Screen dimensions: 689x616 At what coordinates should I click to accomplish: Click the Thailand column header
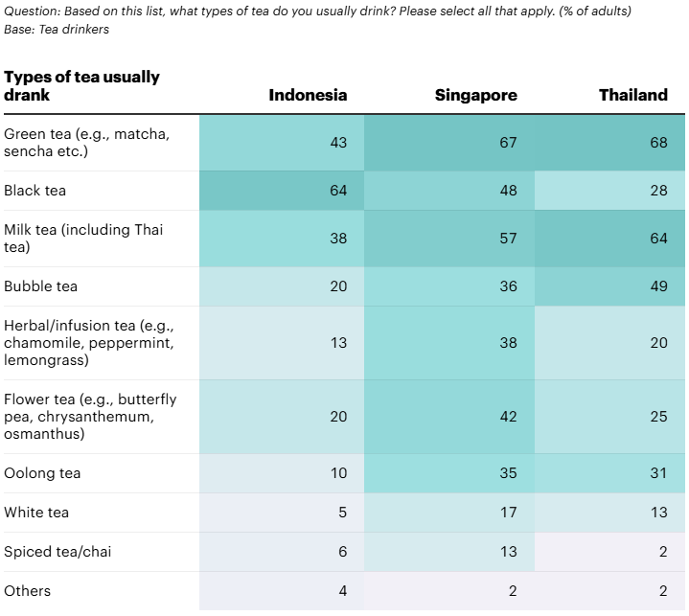pyautogui.click(x=632, y=95)
